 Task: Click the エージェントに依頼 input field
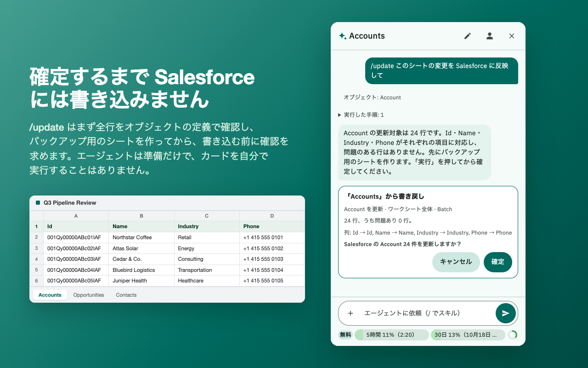(427, 313)
